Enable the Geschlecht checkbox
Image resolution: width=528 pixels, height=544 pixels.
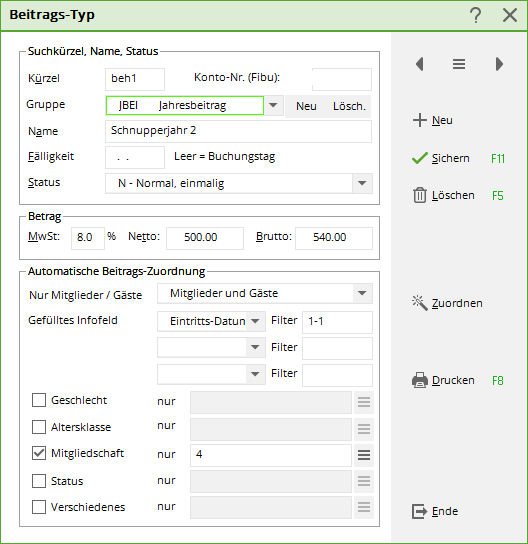(39, 400)
